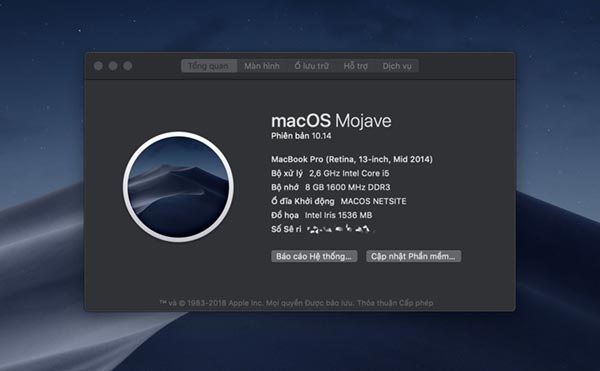The width and height of the screenshot is (600, 371).
Task: Click the startup disk name MACOS NETSITE
Action: tap(373, 201)
